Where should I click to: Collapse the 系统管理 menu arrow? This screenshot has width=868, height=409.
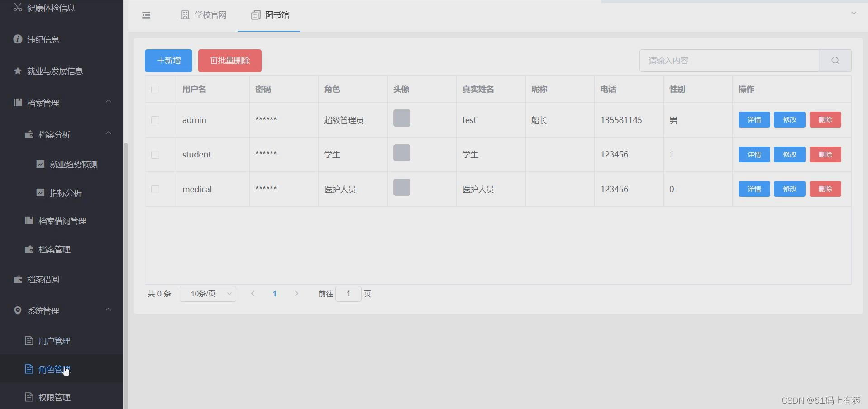point(109,309)
